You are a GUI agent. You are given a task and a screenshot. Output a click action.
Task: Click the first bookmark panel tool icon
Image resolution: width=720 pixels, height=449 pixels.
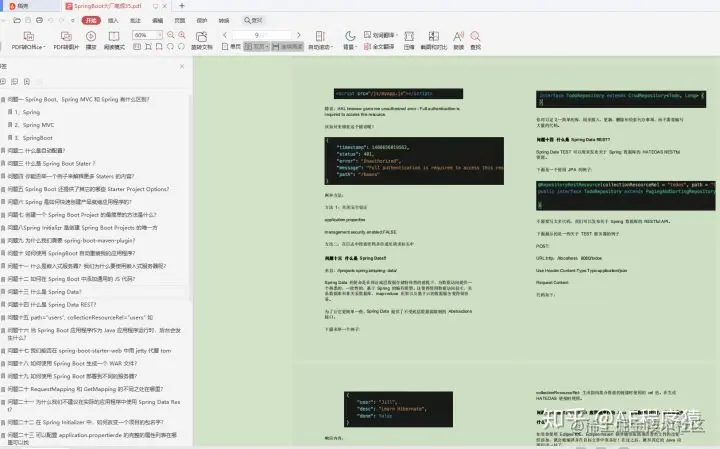click(x=3, y=82)
